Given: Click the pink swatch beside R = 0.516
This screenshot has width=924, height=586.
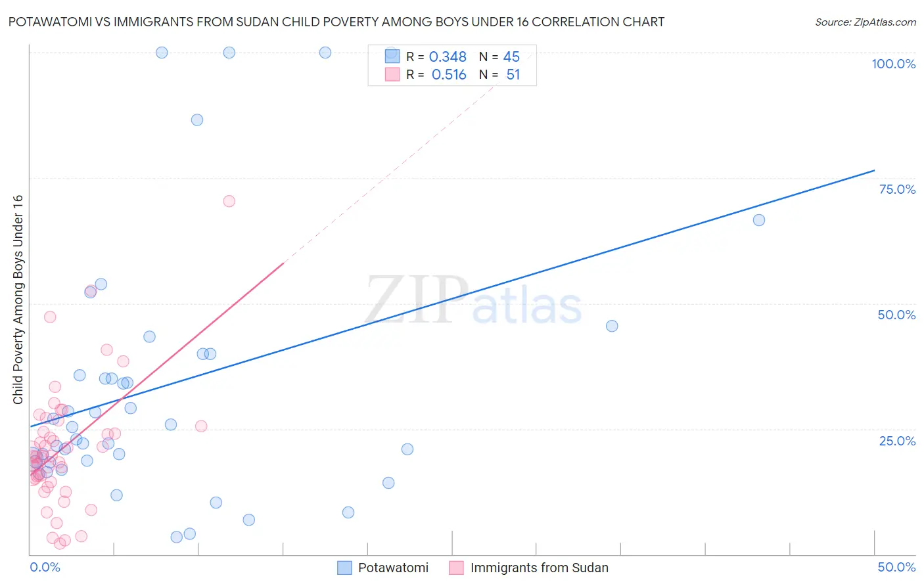Looking at the screenshot, I should (392, 74).
